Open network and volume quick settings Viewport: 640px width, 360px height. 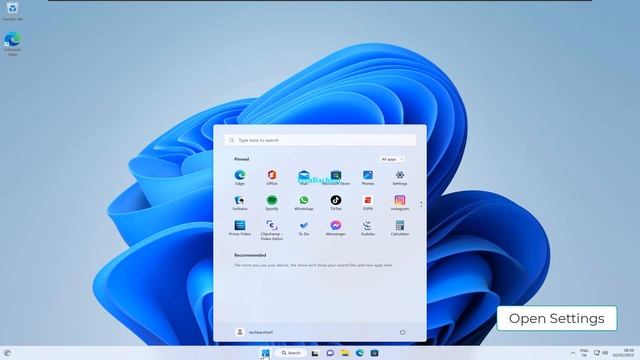coord(601,353)
